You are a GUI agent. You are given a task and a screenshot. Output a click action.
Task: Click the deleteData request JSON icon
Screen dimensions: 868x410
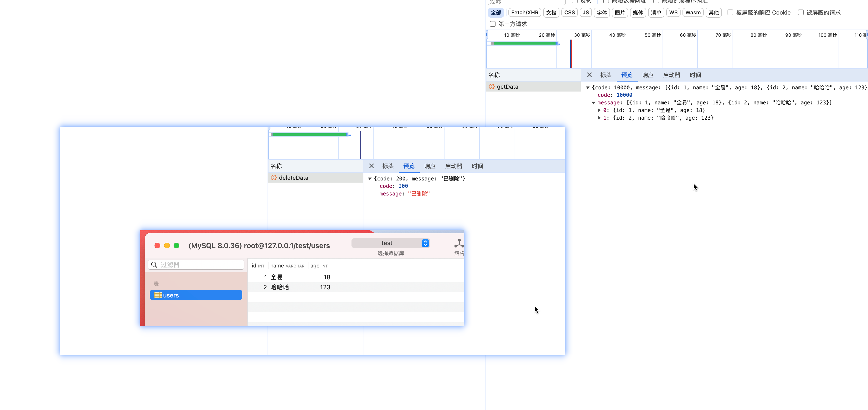274,178
